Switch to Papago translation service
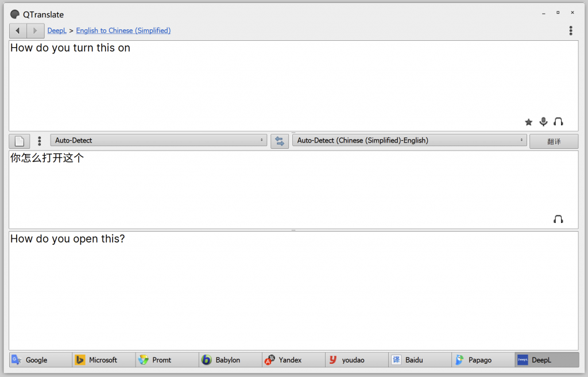 pos(482,360)
